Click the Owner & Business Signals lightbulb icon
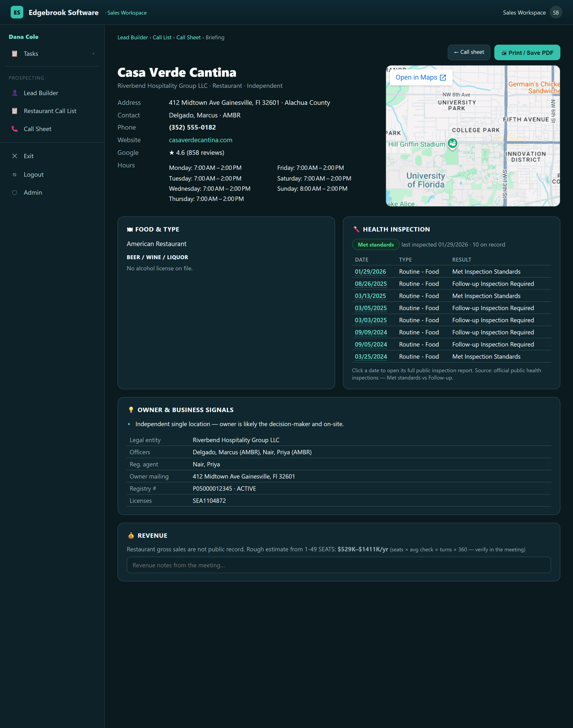The height and width of the screenshot is (728, 573). (x=131, y=410)
